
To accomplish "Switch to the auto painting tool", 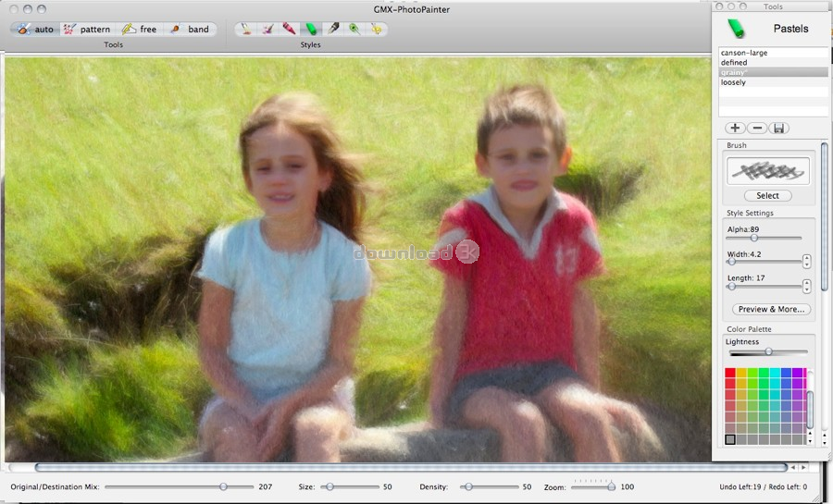I will [x=35, y=30].
